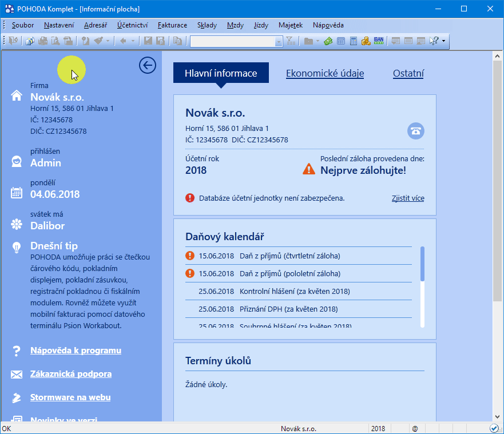Collapse the side panel with the circled arrow

click(148, 65)
